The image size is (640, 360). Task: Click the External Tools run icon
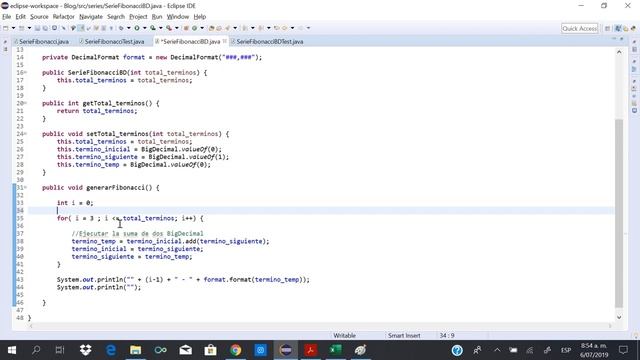(169, 28)
